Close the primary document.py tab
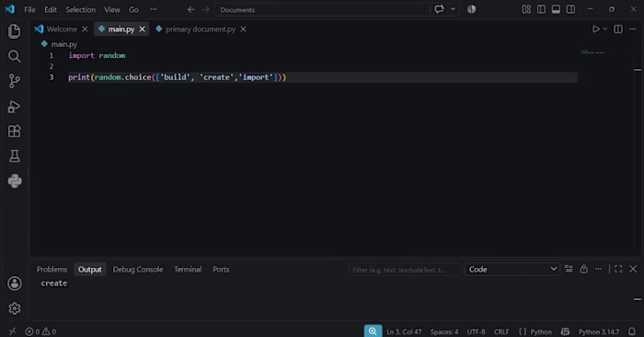The height and width of the screenshot is (337, 644). [243, 29]
